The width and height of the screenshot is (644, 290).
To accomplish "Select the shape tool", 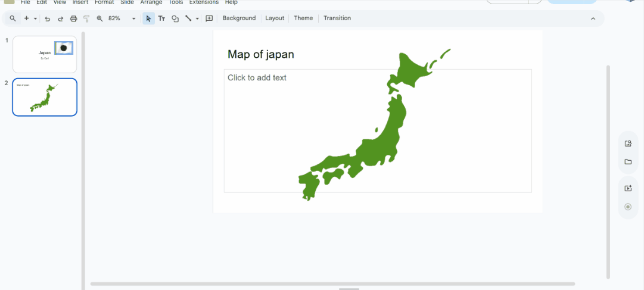I will coord(175,18).
